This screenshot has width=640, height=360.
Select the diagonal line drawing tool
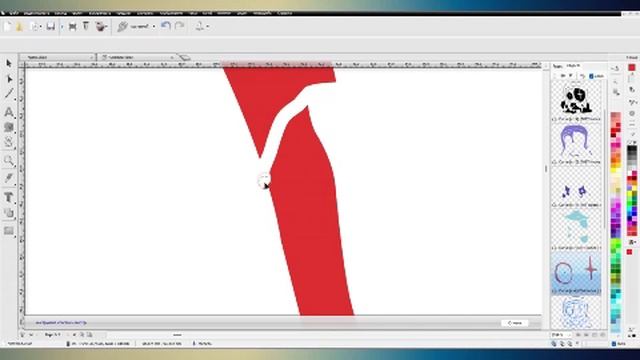coord(9,93)
